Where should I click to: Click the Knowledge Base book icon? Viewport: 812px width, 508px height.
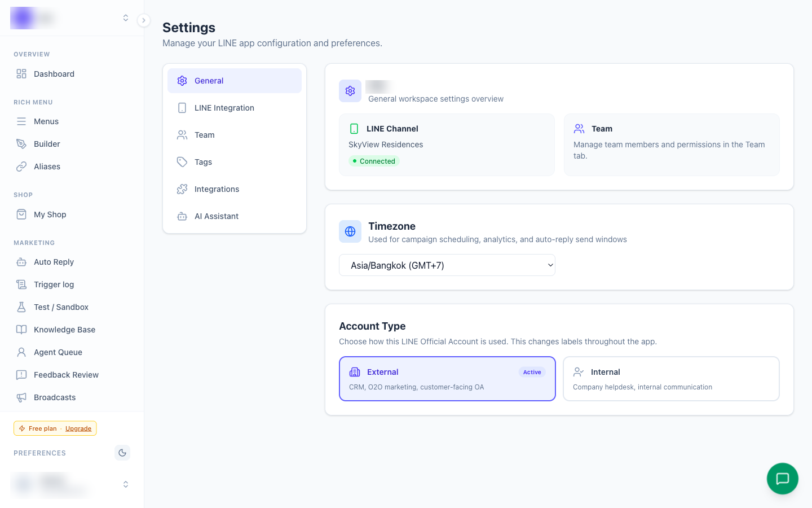pos(21,330)
